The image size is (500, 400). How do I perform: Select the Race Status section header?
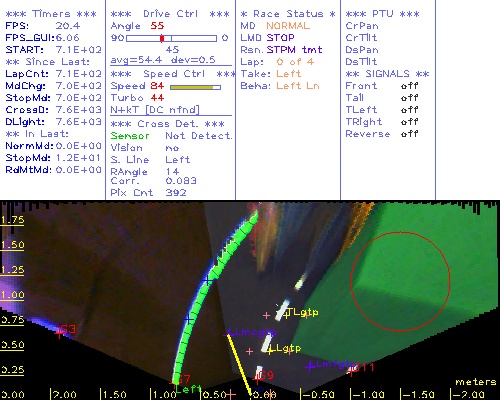tap(288, 14)
